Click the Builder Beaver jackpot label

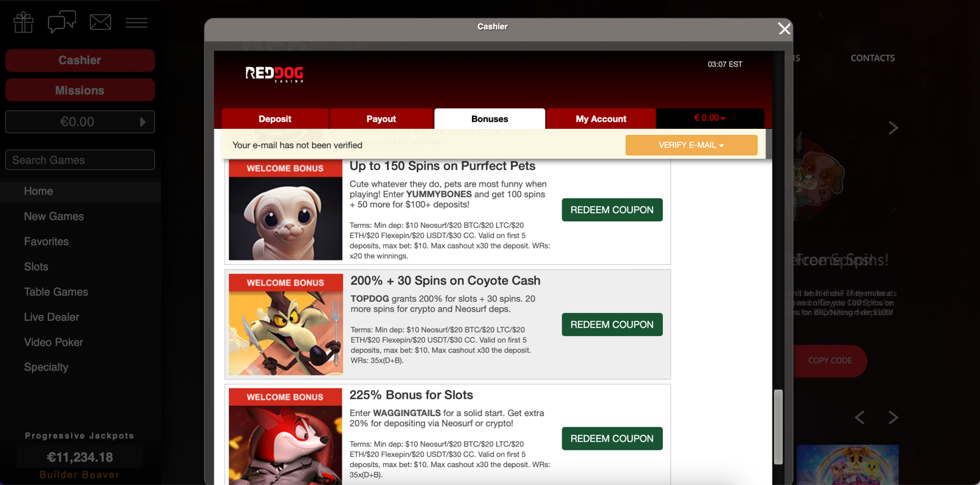point(80,475)
